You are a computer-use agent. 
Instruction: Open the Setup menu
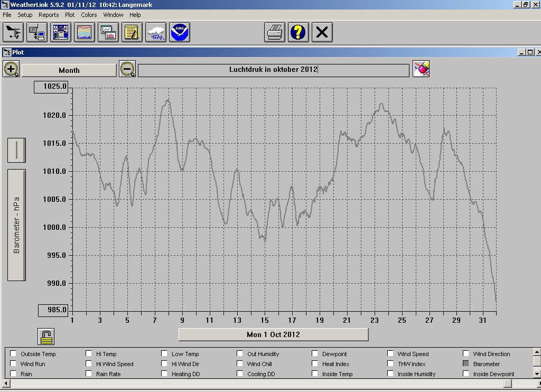pyautogui.click(x=25, y=15)
